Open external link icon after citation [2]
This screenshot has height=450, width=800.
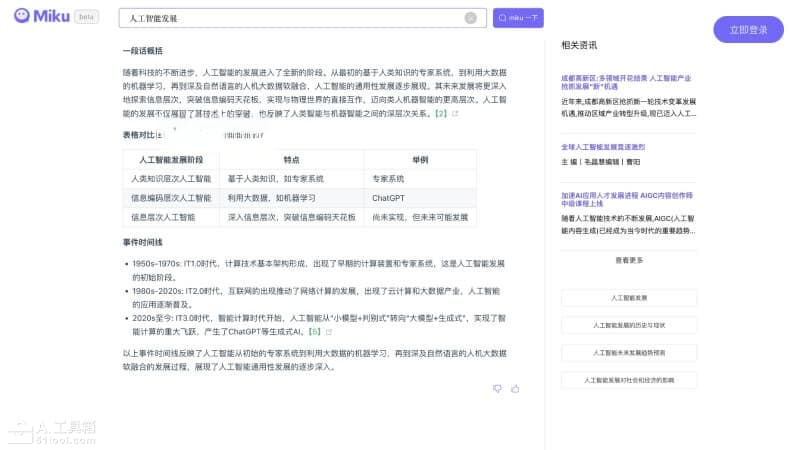pos(456,114)
